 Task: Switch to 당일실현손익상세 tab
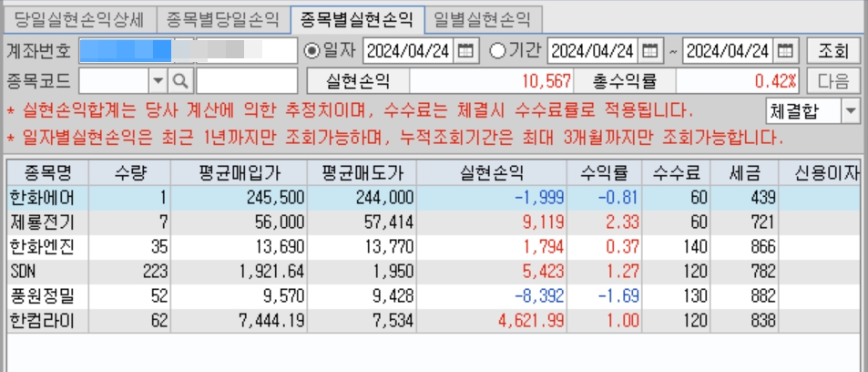pos(79,20)
